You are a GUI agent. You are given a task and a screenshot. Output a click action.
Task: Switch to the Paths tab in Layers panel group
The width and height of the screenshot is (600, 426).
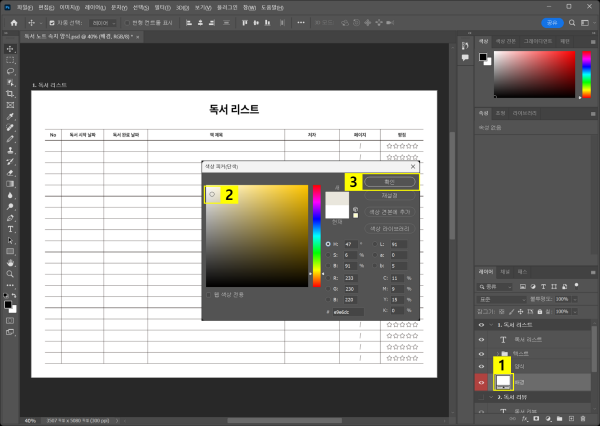[x=522, y=272]
